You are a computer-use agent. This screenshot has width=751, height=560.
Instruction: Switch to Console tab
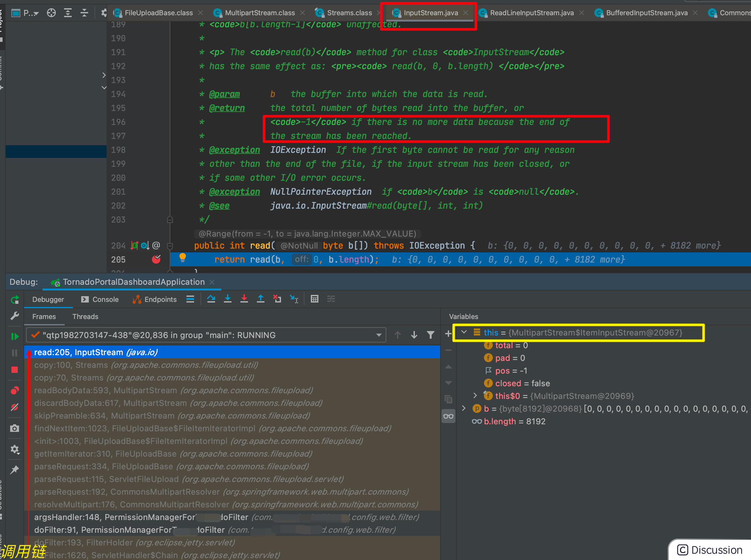coord(100,300)
